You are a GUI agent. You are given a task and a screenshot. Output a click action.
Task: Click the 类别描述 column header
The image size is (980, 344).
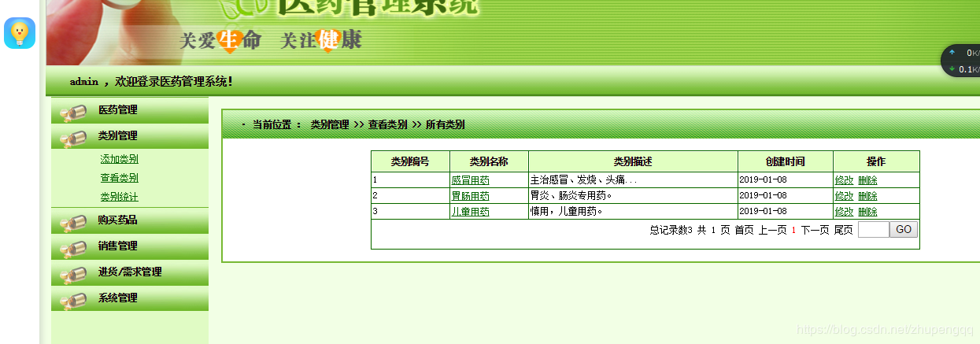pyautogui.click(x=633, y=161)
